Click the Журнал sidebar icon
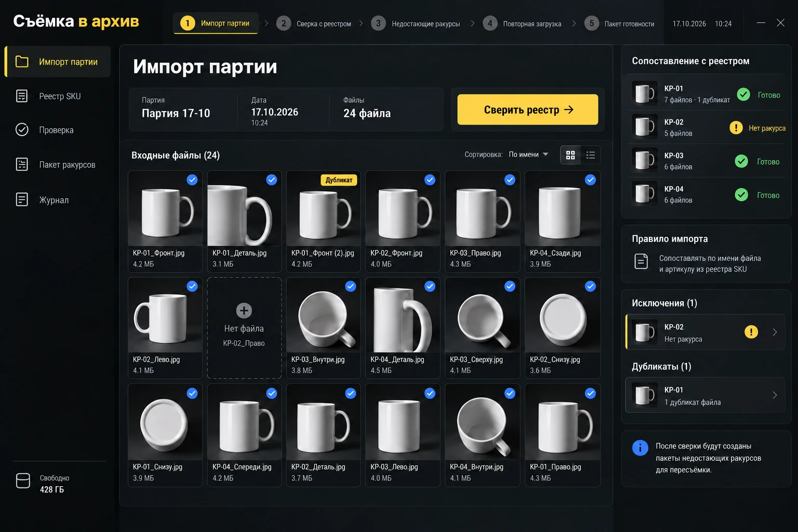798x532 pixels. (22, 199)
